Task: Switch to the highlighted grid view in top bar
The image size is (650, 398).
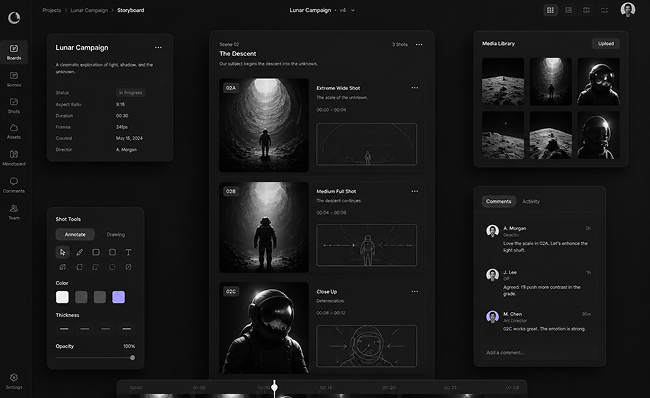Action: tap(551, 10)
